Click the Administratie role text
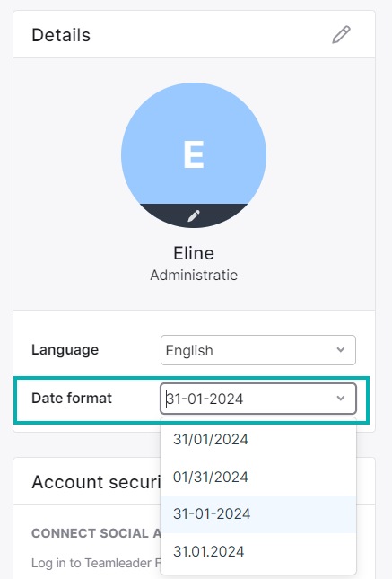 point(194,275)
